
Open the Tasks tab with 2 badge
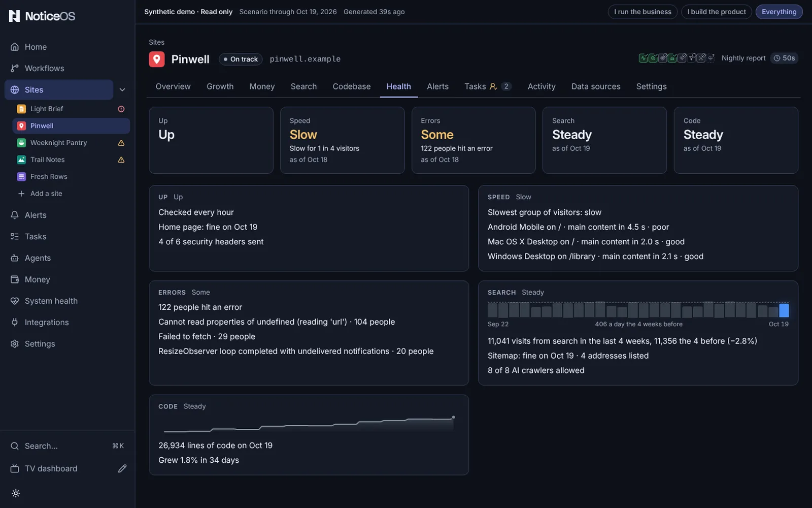[x=488, y=86]
